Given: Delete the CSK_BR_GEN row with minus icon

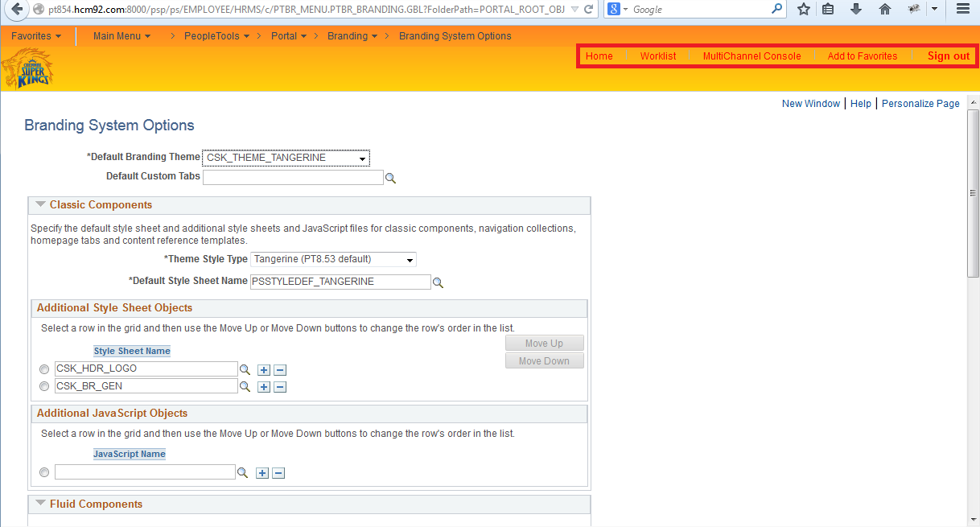Looking at the screenshot, I should tap(279, 387).
